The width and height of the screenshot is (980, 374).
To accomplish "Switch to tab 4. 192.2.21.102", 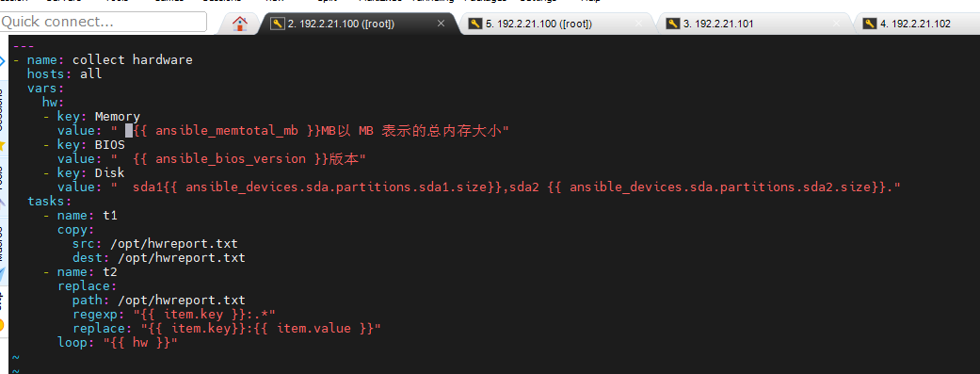I will pos(917,24).
